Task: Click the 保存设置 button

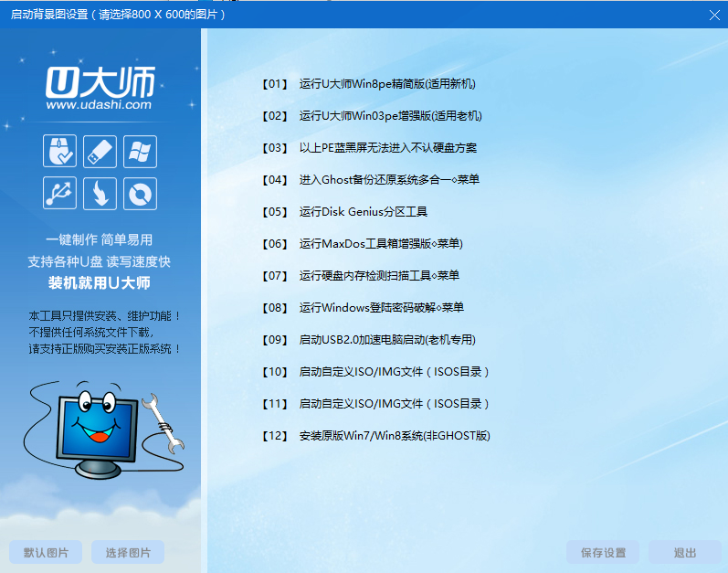Action: [x=603, y=552]
